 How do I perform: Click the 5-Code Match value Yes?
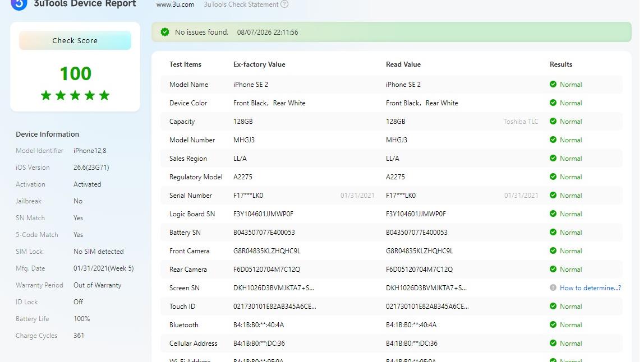pyautogui.click(x=78, y=235)
